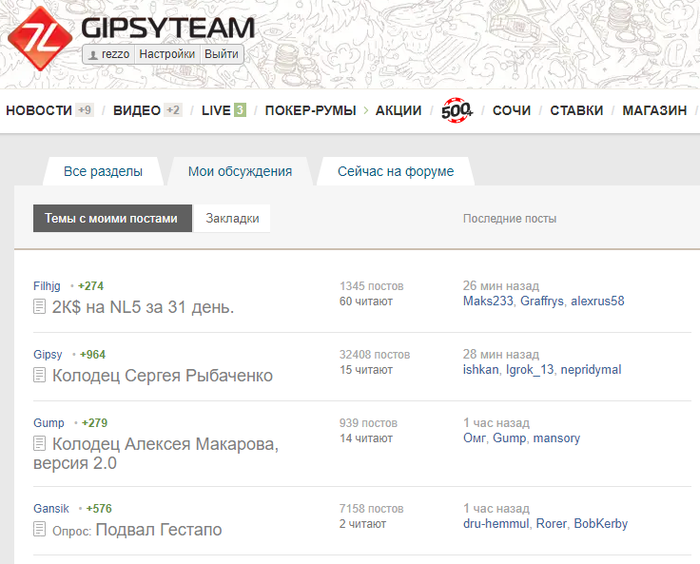Open ВИДЕО in the main menu
Viewport: 700px width, 564px height.
(x=137, y=110)
